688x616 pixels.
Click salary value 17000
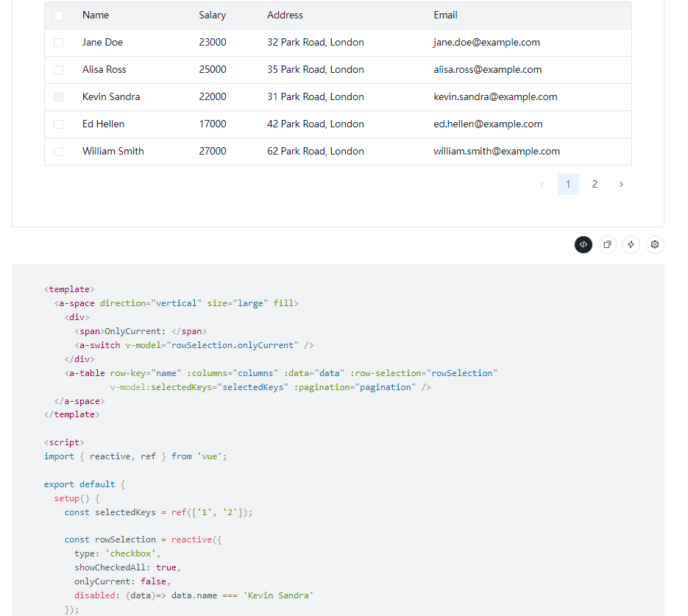(213, 124)
